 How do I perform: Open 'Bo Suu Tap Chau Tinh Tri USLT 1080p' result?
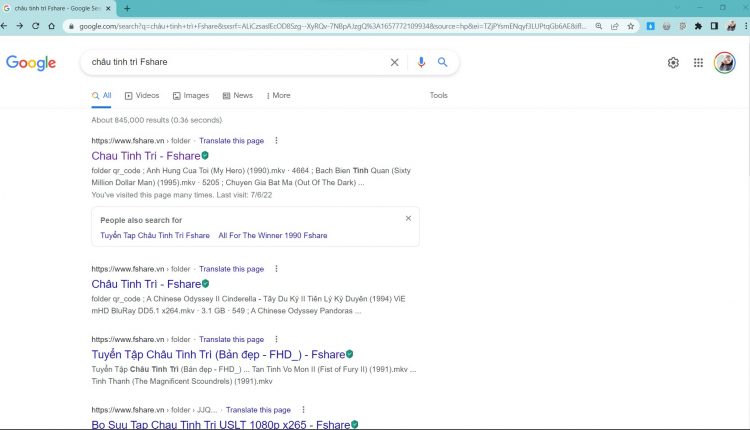221,424
